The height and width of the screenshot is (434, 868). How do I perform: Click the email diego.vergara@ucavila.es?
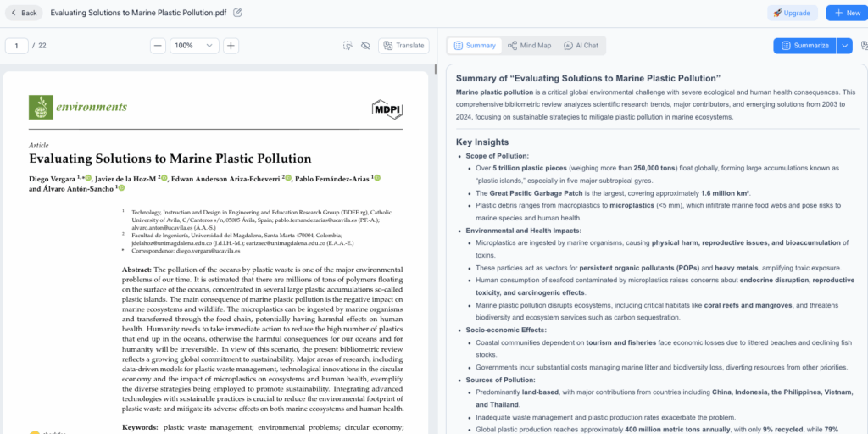[x=209, y=251]
